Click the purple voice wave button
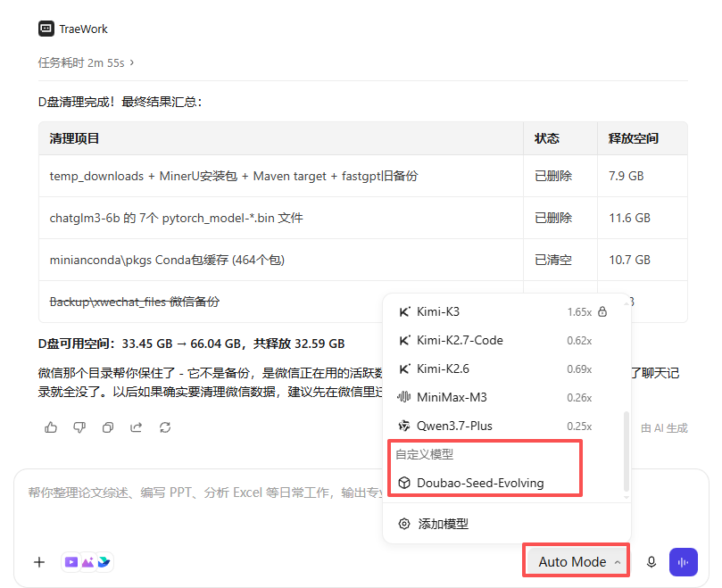This screenshot has height=588, width=722. coord(684,562)
